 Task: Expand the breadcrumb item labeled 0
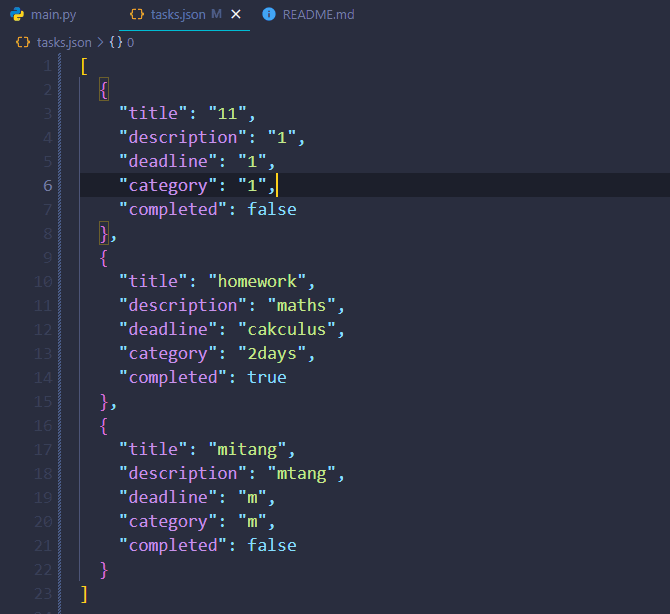tap(130, 42)
